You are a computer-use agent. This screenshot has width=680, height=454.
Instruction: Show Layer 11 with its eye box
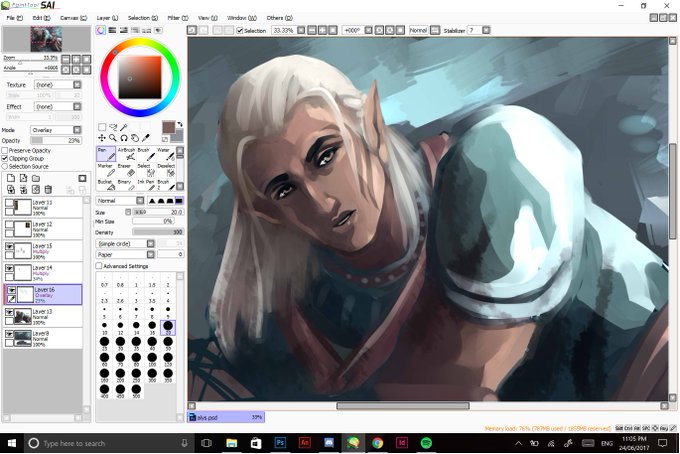coord(9,203)
